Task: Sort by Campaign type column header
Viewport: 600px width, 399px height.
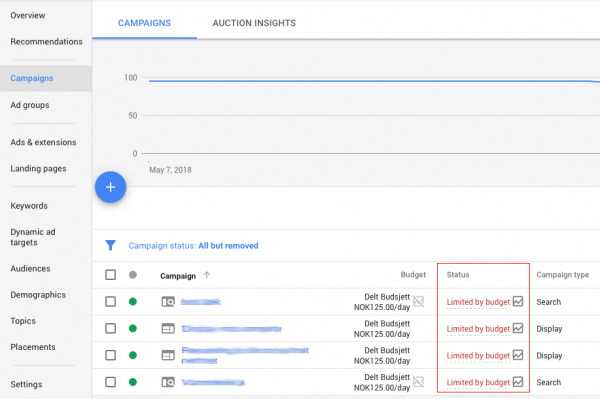Action: (562, 275)
